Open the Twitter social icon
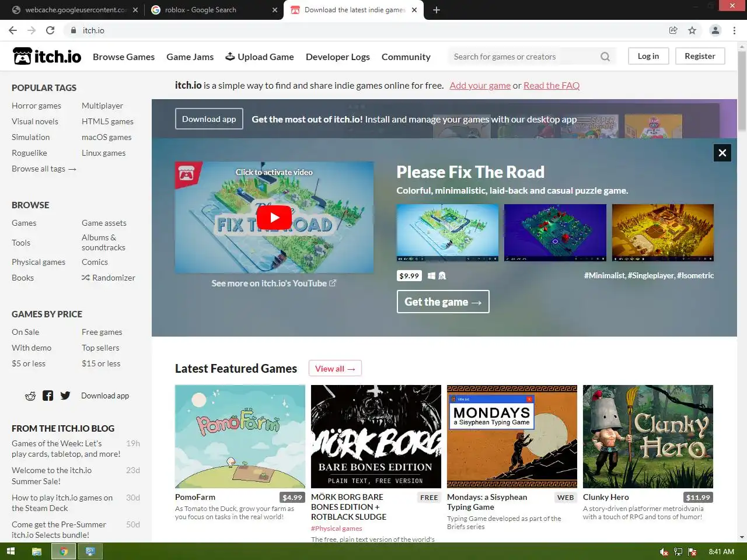The width and height of the screenshot is (747, 560). 65,395
